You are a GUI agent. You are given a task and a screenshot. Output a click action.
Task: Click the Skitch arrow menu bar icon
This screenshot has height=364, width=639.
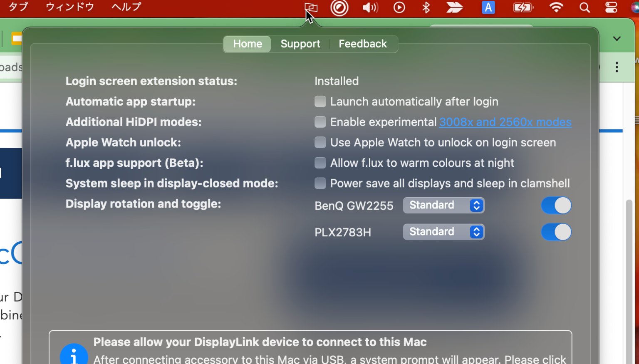pyautogui.click(x=454, y=7)
